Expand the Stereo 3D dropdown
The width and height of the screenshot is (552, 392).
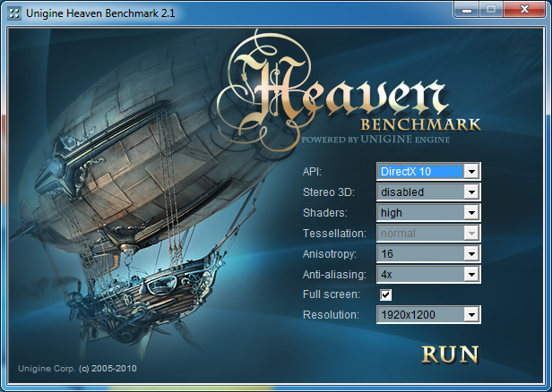[x=428, y=192]
